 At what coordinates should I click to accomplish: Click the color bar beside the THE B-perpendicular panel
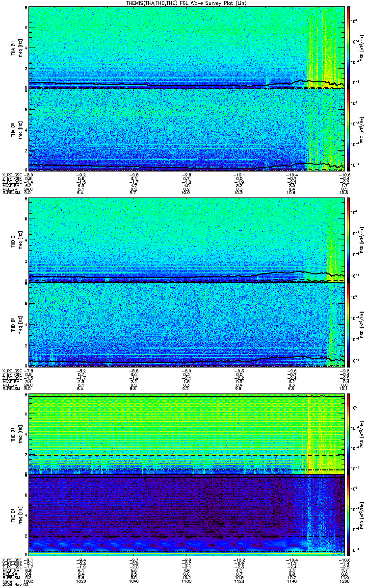pos(349,434)
